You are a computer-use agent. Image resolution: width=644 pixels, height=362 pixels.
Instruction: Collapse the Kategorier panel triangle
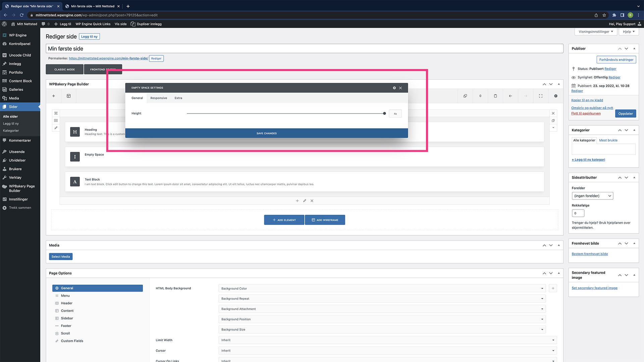[x=634, y=130]
